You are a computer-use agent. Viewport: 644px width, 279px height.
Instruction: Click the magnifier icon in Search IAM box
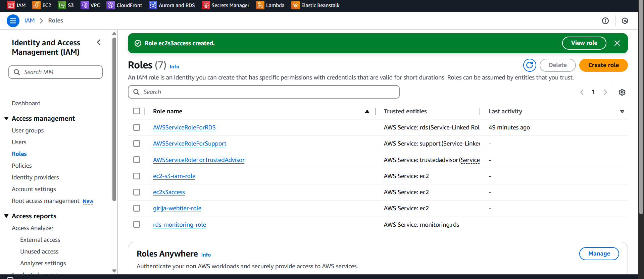17,72
